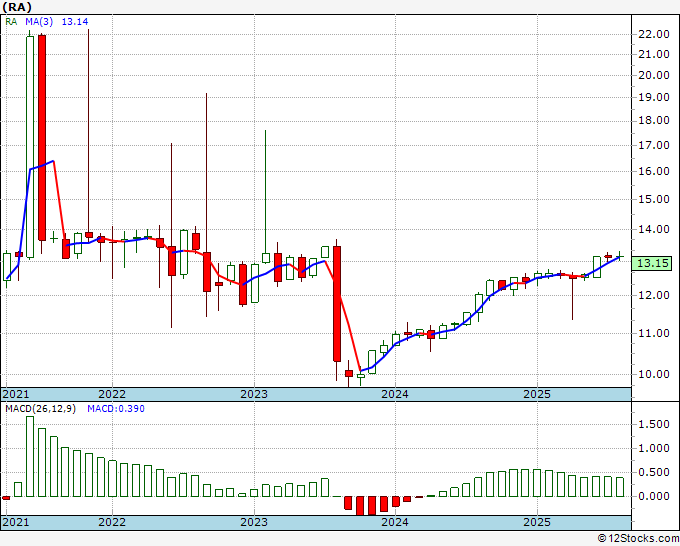The width and height of the screenshot is (680, 546).
Task: Click the 20.00 price axis label
Action: [654, 75]
